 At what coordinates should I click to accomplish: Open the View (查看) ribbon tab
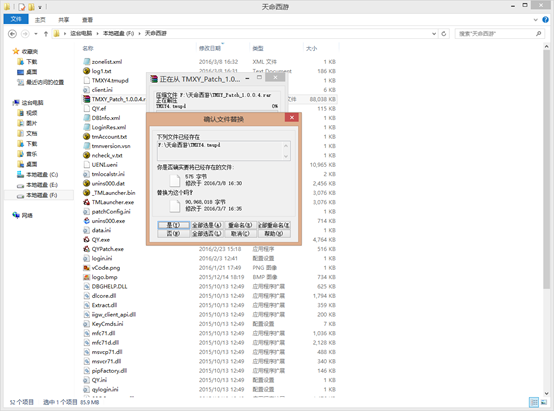(x=87, y=20)
